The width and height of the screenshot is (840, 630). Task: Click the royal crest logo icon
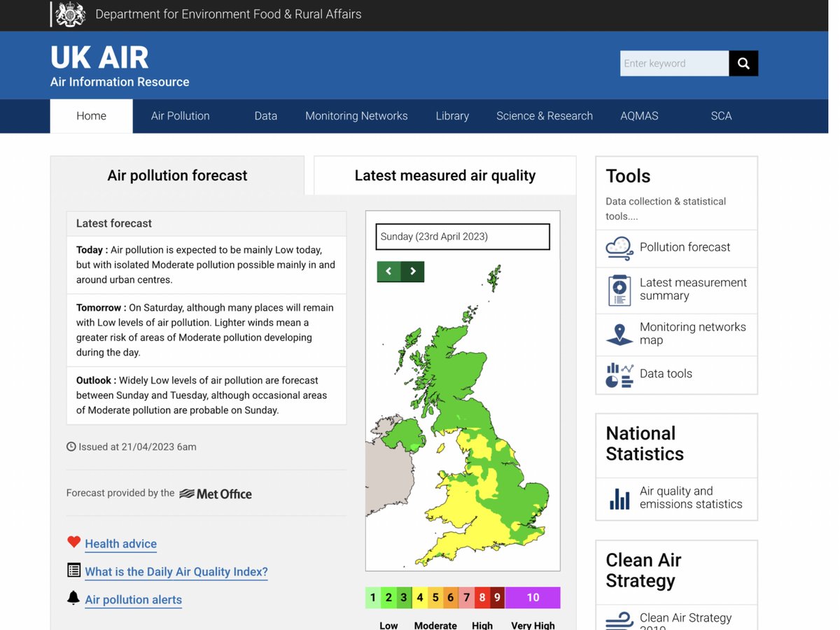tap(70, 14)
